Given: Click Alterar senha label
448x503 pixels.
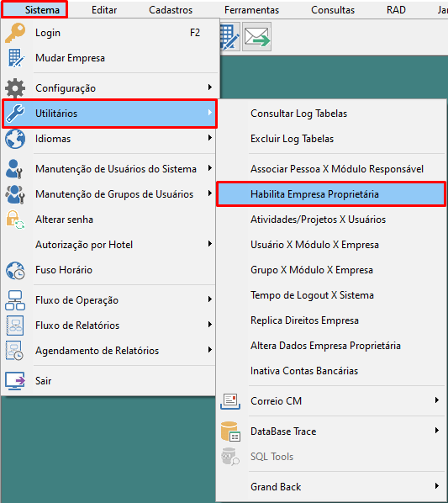Looking at the screenshot, I should pos(64,220).
